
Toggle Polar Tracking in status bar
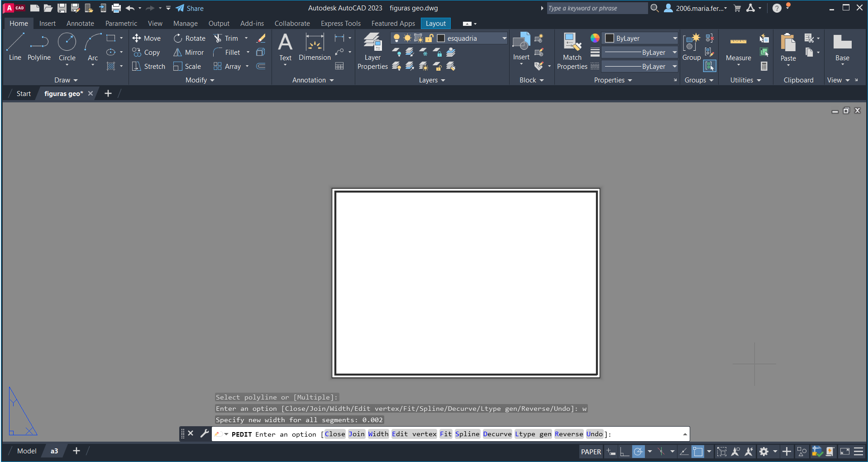click(x=639, y=452)
